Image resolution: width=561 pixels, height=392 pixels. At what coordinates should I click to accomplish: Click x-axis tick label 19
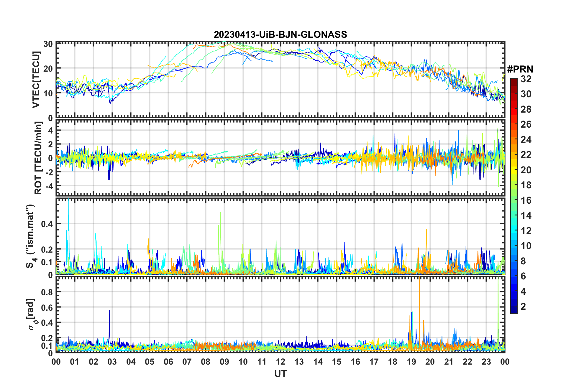tap(411, 362)
